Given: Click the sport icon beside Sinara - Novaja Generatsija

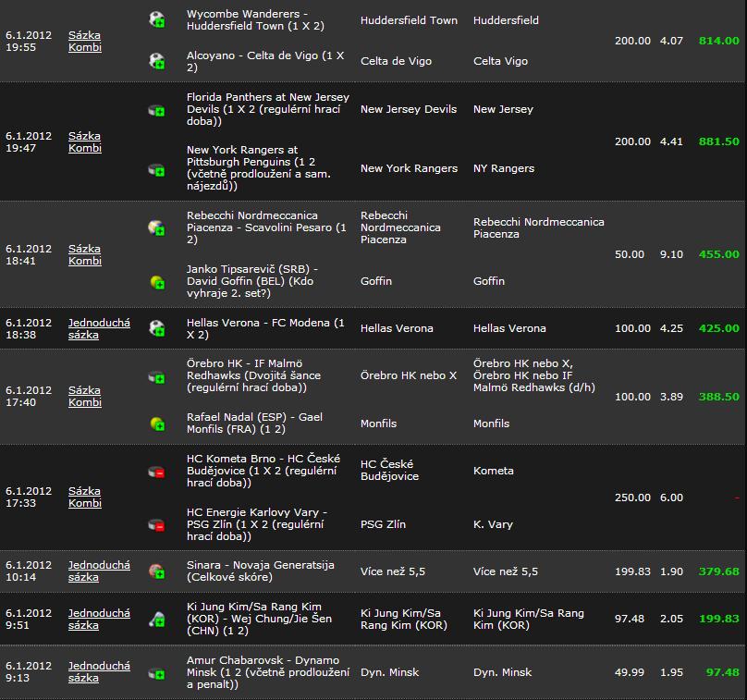Looking at the screenshot, I should pos(157,571).
